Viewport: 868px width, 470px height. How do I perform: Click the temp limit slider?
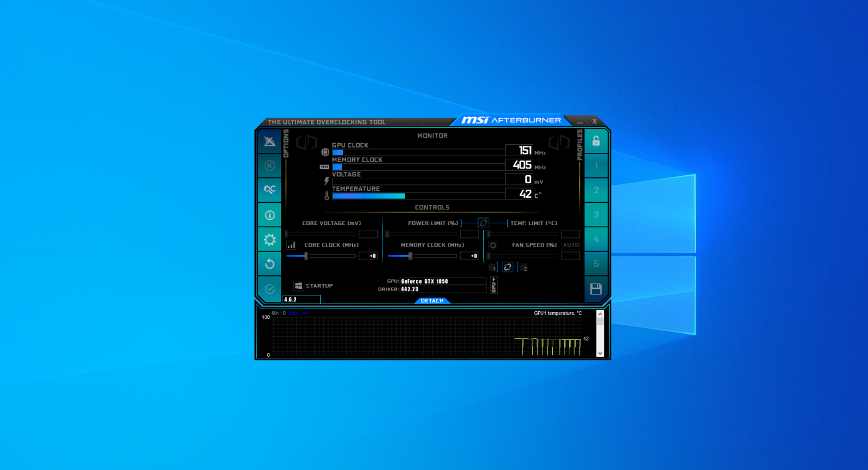click(522, 234)
